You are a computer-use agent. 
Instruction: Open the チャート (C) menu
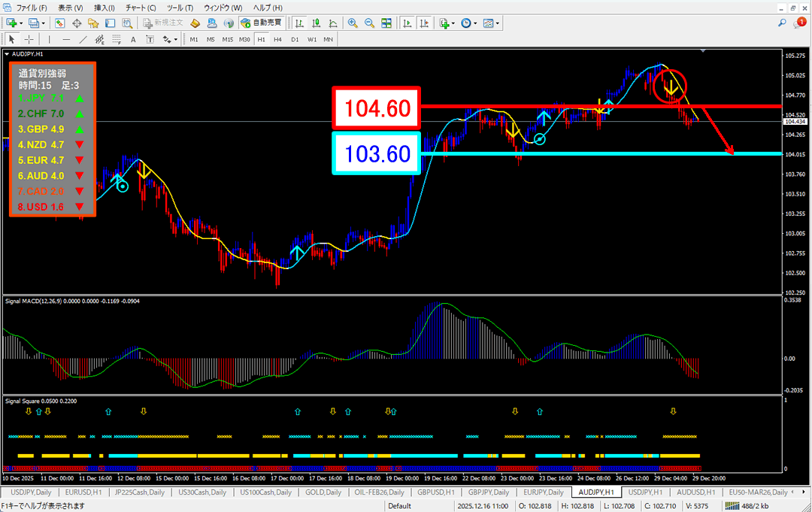(x=141, y=7)
